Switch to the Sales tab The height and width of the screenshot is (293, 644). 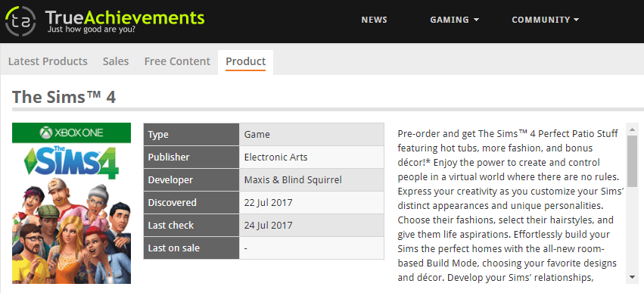pyautogui.click(x=116, y=61)
